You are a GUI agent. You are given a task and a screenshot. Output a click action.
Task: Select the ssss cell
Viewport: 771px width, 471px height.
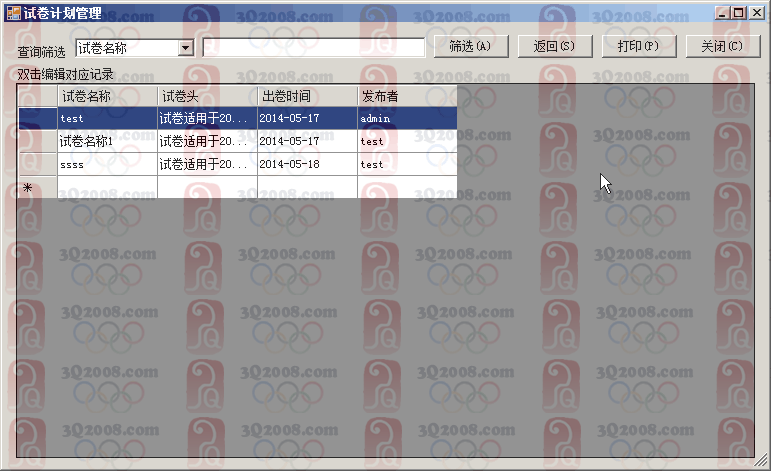(108, 164)
